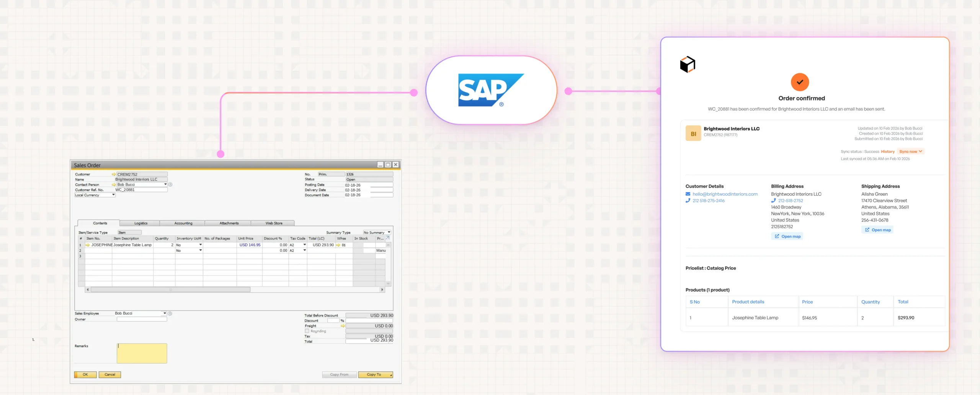This screenshot has width=980, height=395.
Task: Switch to the Accounting tab
Action: click(183, 223)
